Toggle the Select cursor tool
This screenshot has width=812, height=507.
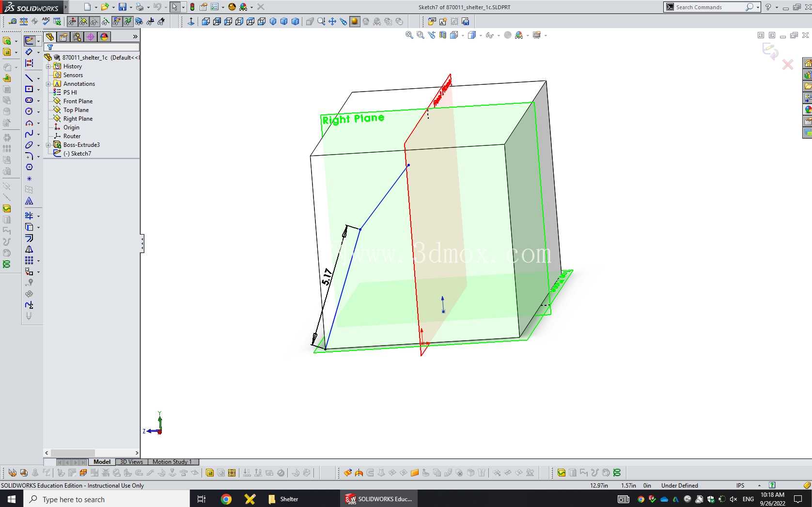point(174,7)
